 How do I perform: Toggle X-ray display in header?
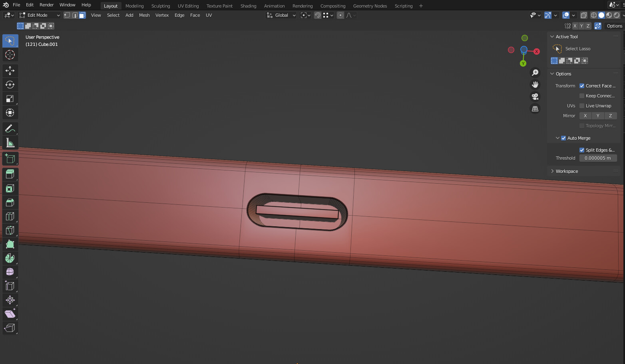(x=583, y=15)
